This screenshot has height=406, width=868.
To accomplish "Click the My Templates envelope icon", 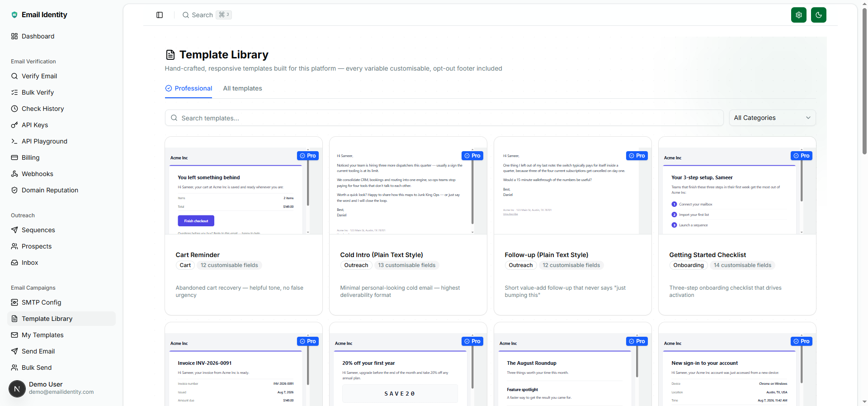I will point(14,335).
